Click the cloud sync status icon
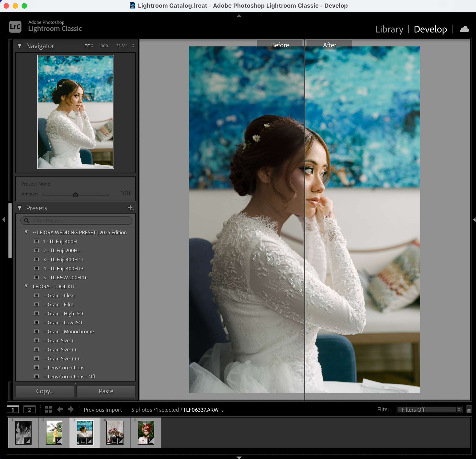The image size is (476, 459). [x=464, y=29]
